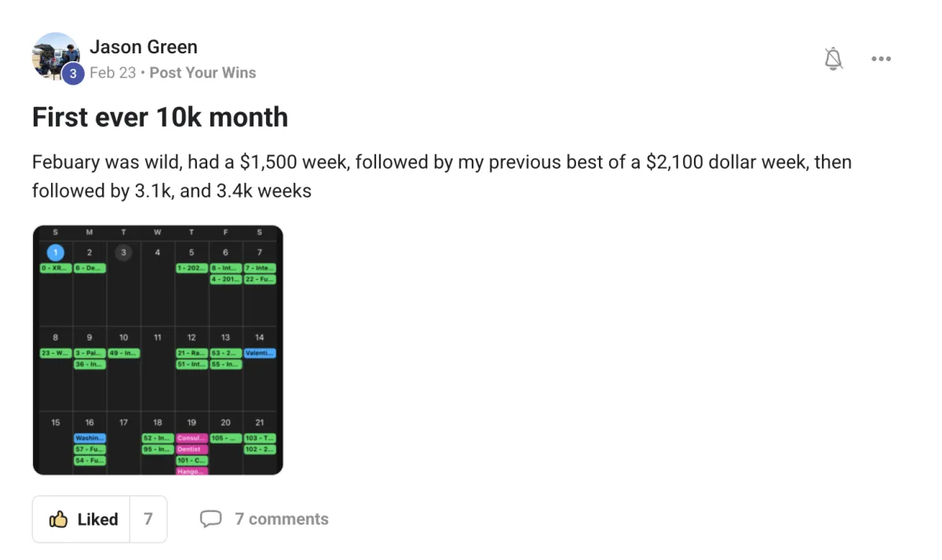This screenshot has width=942, height=560.
Task: Mute notifications with the bell icon
Action: pyautogui.click(x=833, y=59)
